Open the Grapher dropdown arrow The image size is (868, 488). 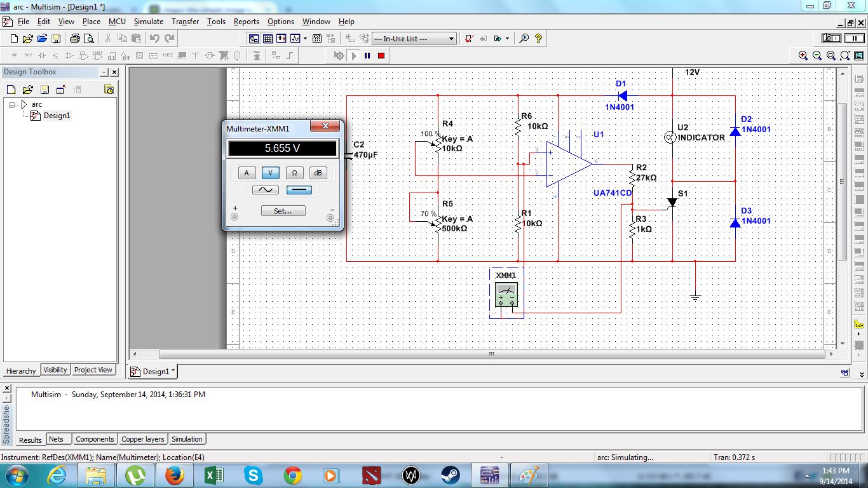pyautogui.click(x=306, y=39)
